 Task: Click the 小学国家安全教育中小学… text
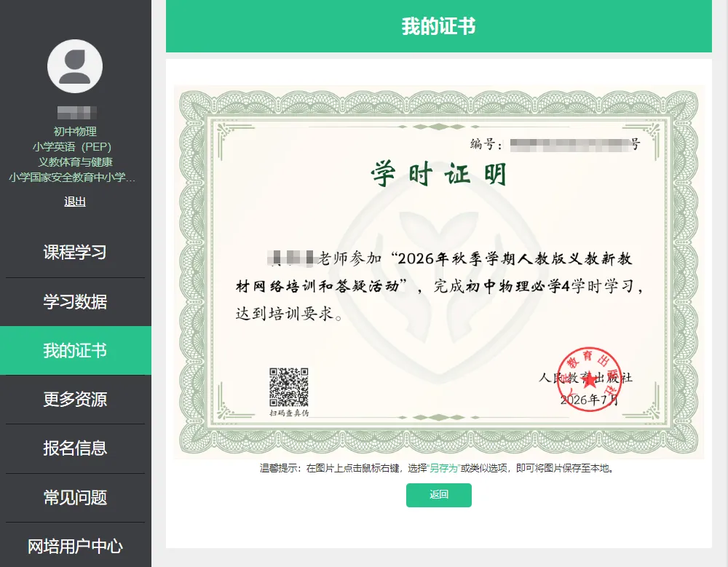pyautogui.click(x=72, y=178)
